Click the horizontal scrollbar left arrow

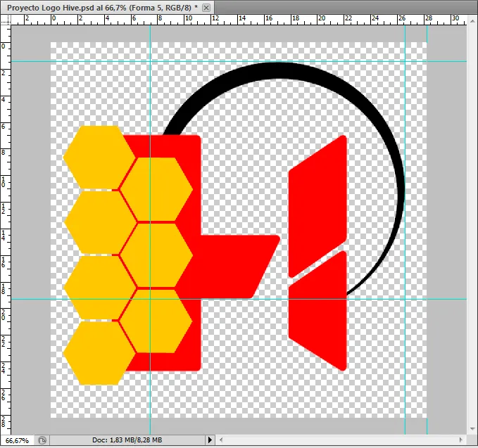tap(221, 440)
